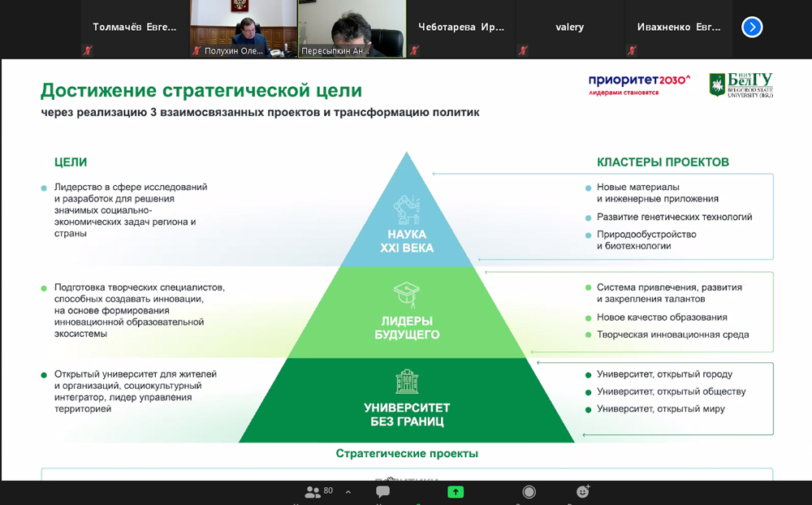Select Чеботарева Ир... participant tile
812x505 pixels.
pos(460,28)
